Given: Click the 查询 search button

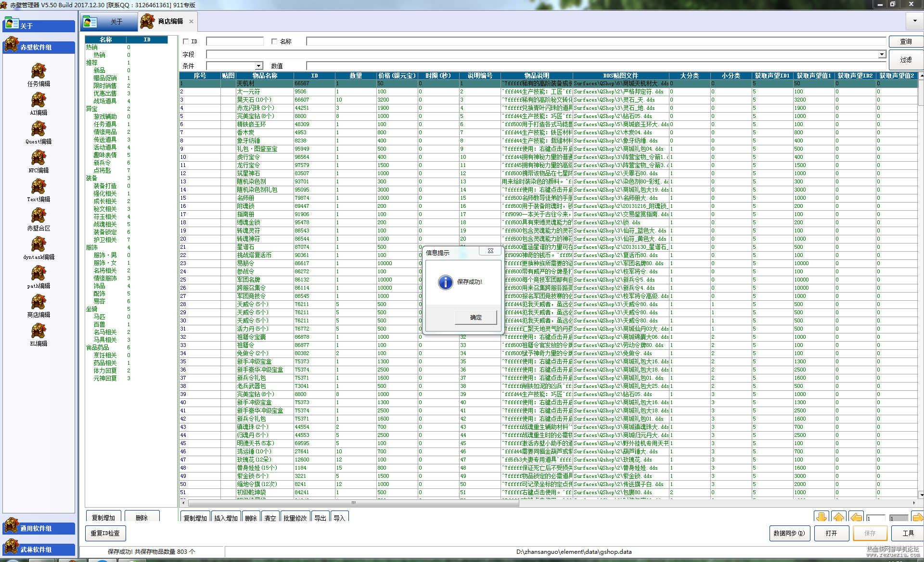Looking at the screenshot, I should [x=906, y=41].
